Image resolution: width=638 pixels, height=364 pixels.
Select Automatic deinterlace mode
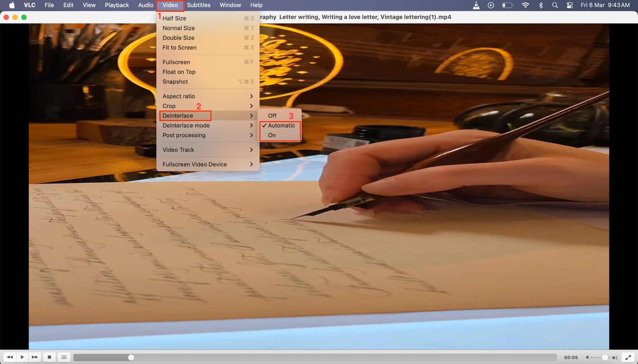tap(281, 125)
